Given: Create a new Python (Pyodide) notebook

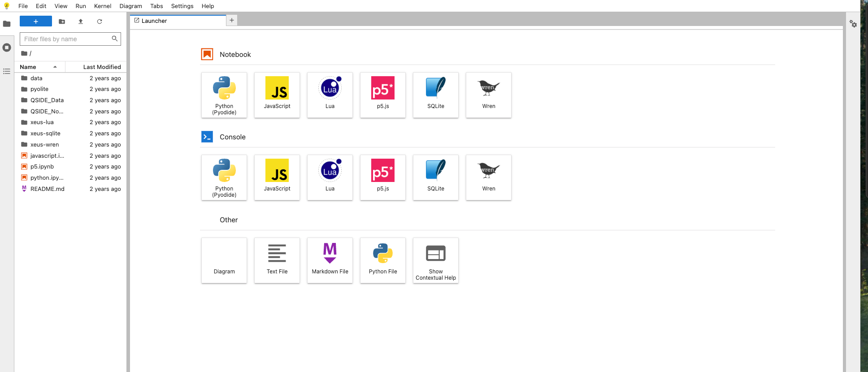Looking at the screenshot, I should pyautogui.click(x=224, y=95).
